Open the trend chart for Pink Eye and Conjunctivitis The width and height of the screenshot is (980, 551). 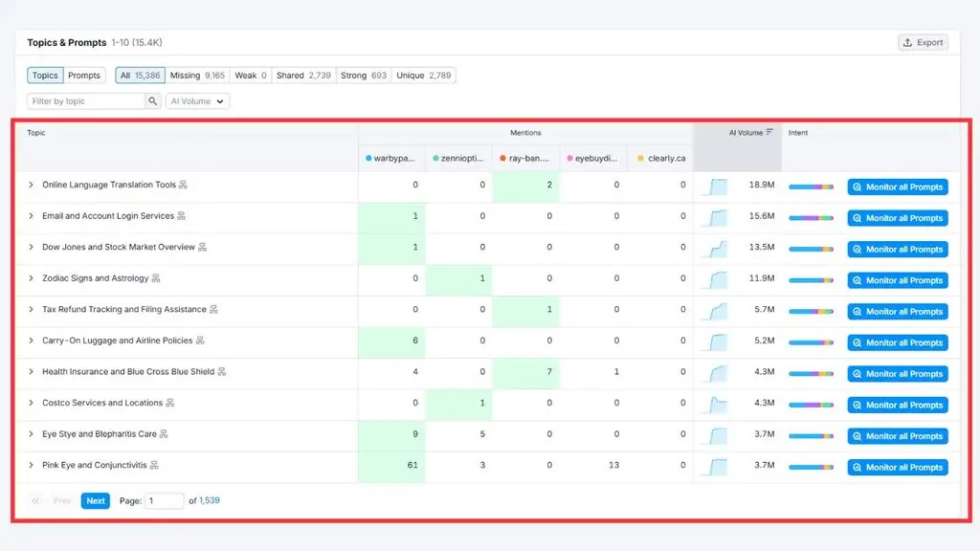coord(715,467)
